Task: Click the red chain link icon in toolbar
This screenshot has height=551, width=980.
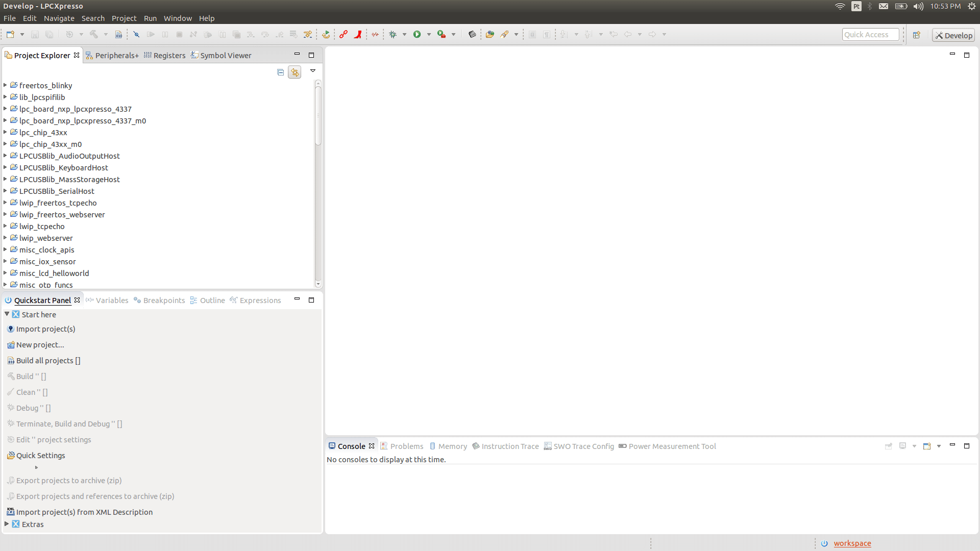Action: tap(344, 34)
